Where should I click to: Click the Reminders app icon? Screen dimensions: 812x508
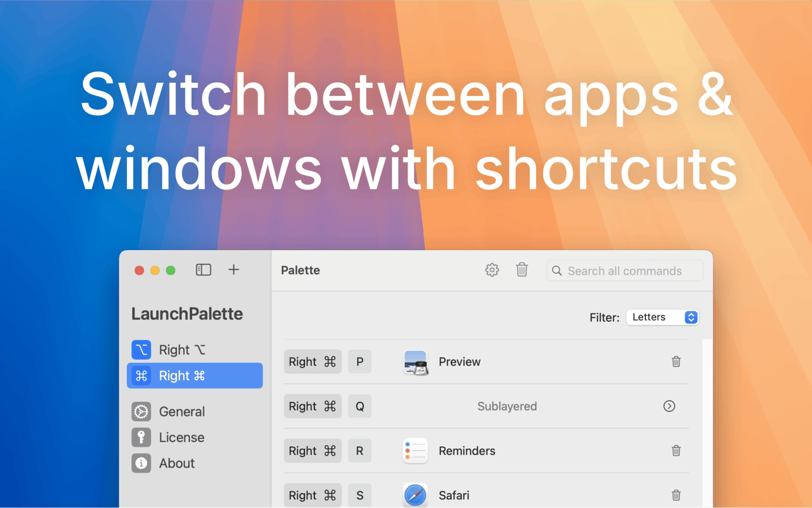click(x=415, y=451)
